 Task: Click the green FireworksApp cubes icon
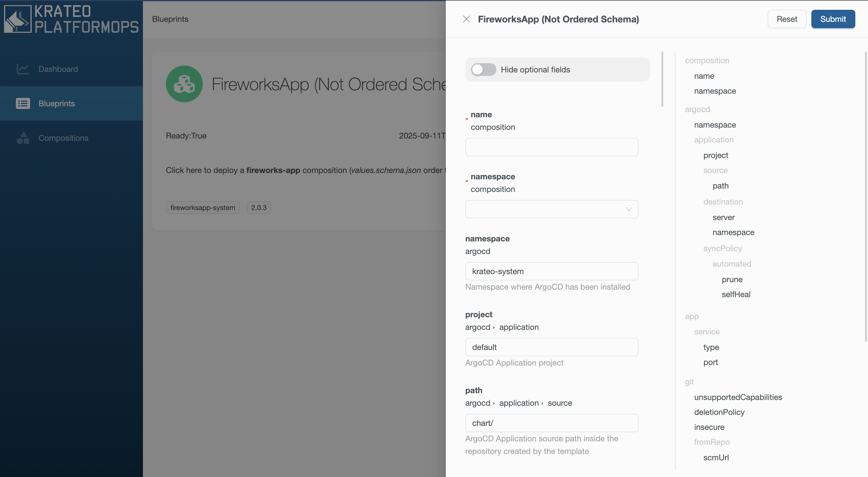click(184, 84)
